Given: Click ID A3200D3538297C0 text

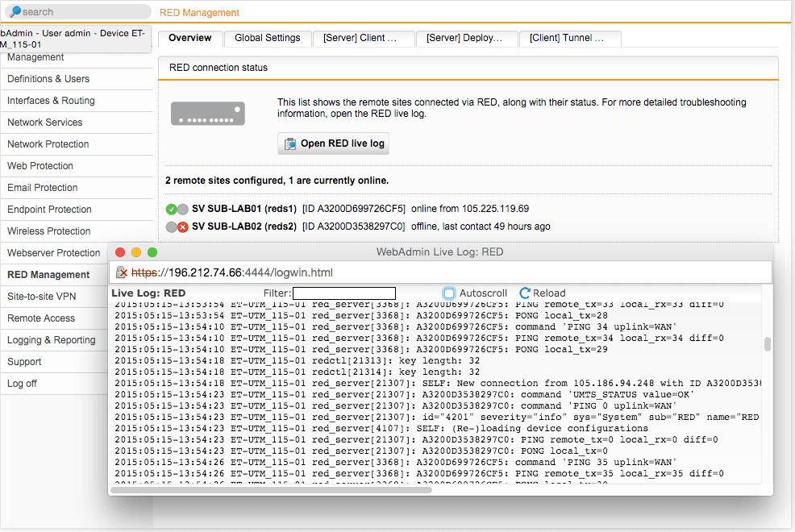Looking at the screenshot, I should pos(353,227).
